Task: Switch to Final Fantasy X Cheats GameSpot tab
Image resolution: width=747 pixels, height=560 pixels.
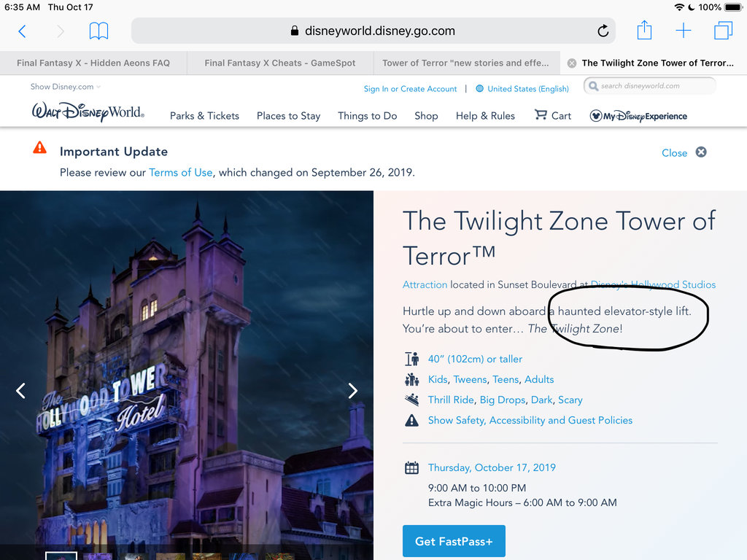Action: 280,63
